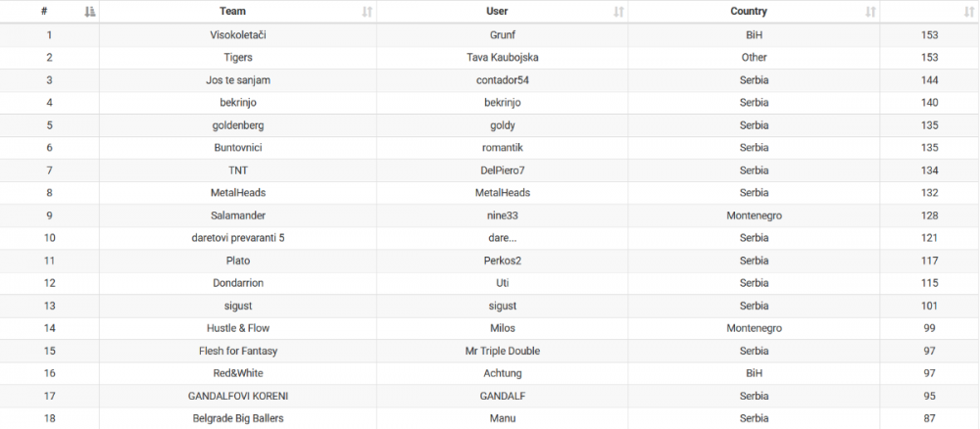Open the Tava Kaubojska user entry
The height and width of the screenshot is (429, 980).
[x=503, y=58]
